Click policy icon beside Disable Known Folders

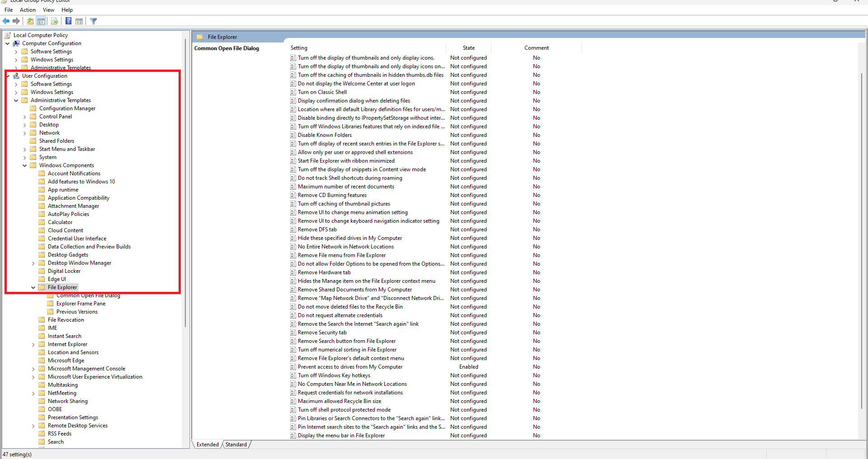[293, 135]
